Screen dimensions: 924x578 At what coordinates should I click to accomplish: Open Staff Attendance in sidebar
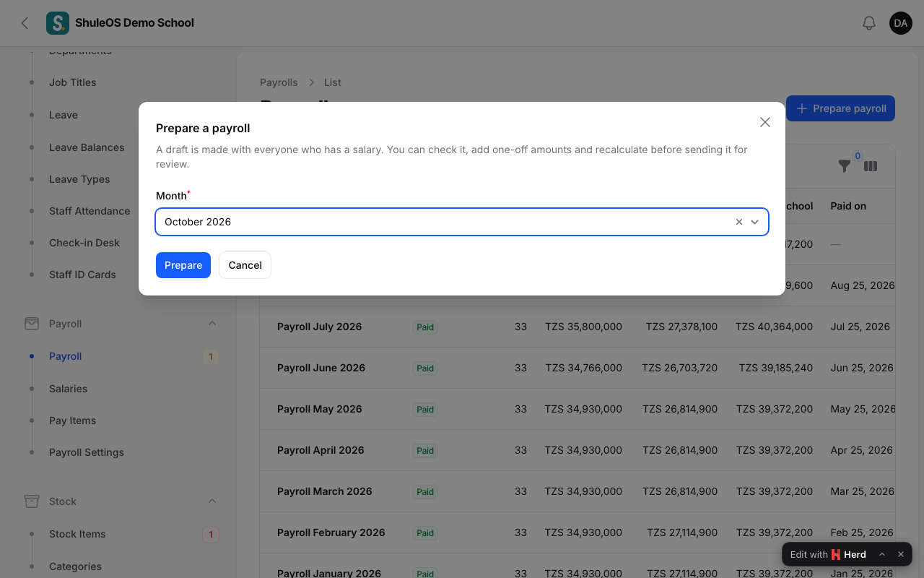[90, 211]
